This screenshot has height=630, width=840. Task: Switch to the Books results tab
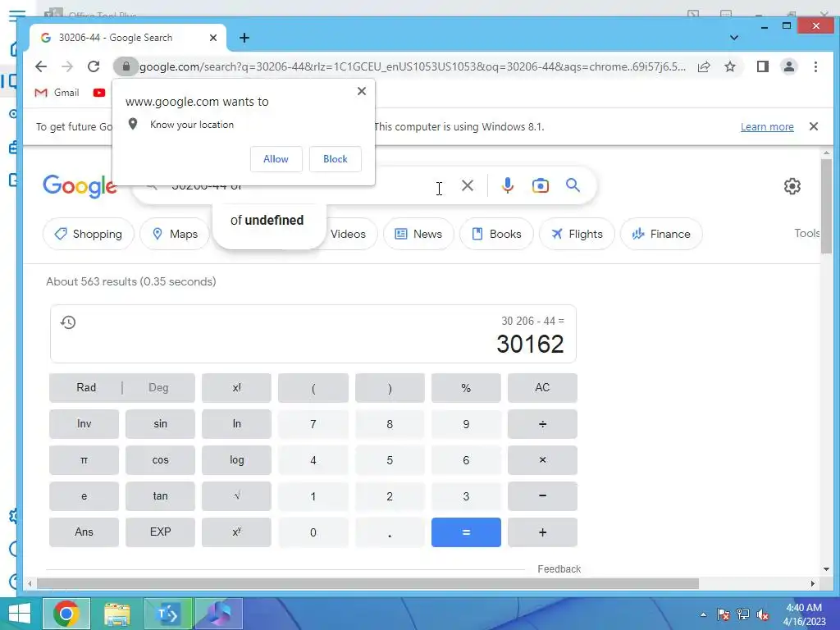click(x=496, y=234)
